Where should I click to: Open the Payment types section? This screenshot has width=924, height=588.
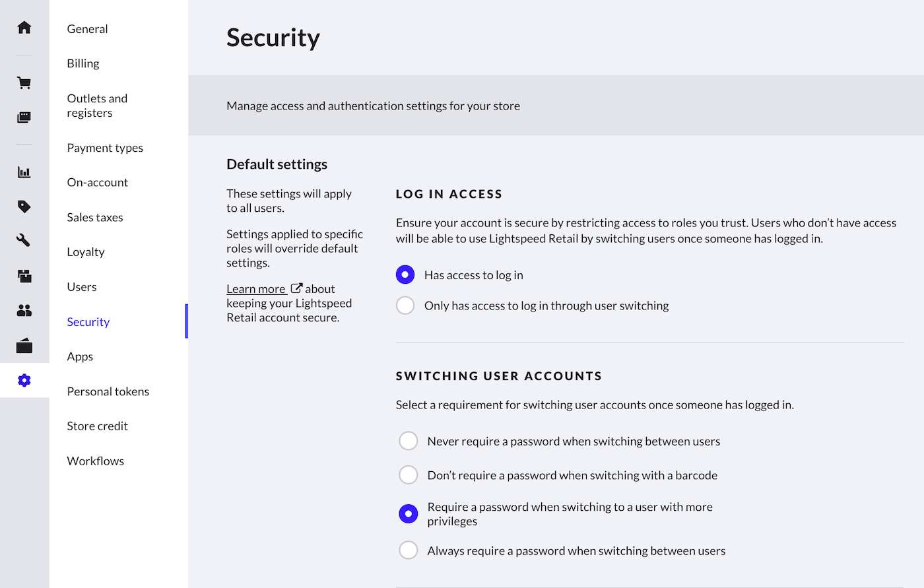point(105,147)
